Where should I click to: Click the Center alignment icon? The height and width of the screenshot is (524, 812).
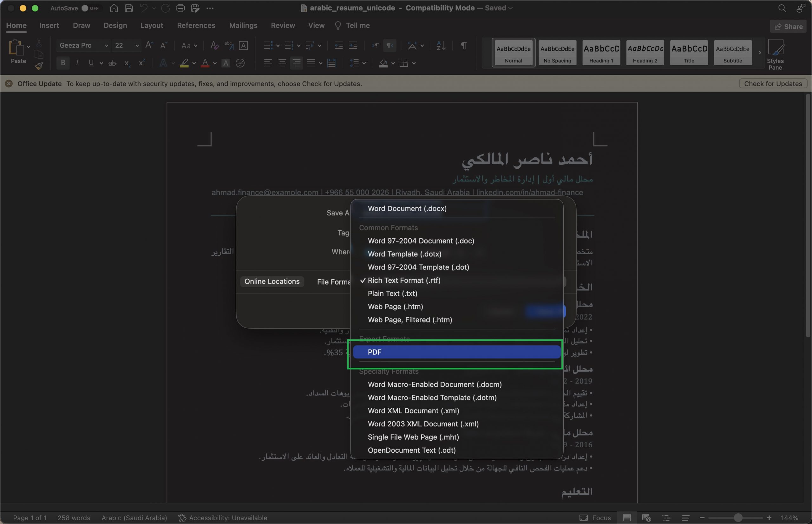coord(282,63)
